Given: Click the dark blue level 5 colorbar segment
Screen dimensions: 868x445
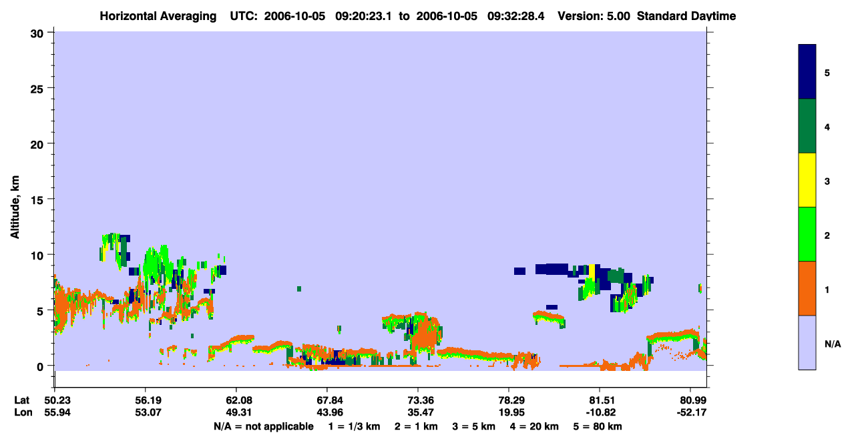Looking at the screenshot, I should tap(807, 72).
